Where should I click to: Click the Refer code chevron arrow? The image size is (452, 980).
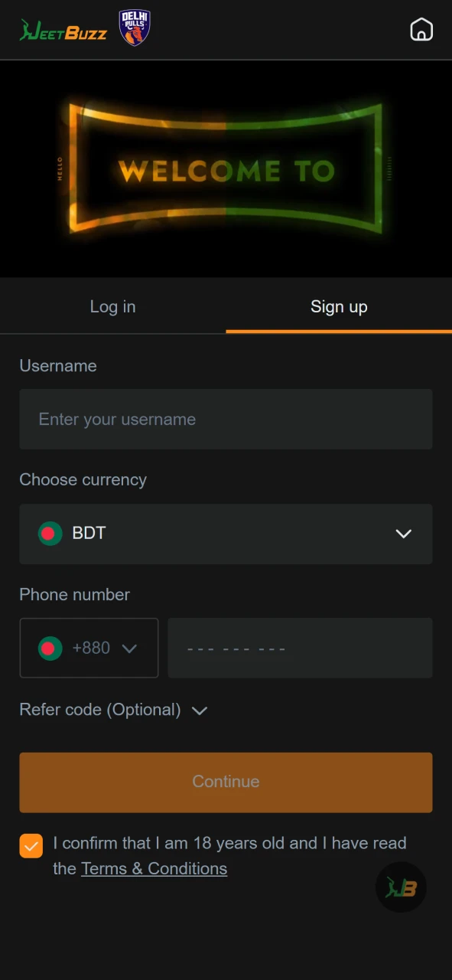tap(199, 710)
